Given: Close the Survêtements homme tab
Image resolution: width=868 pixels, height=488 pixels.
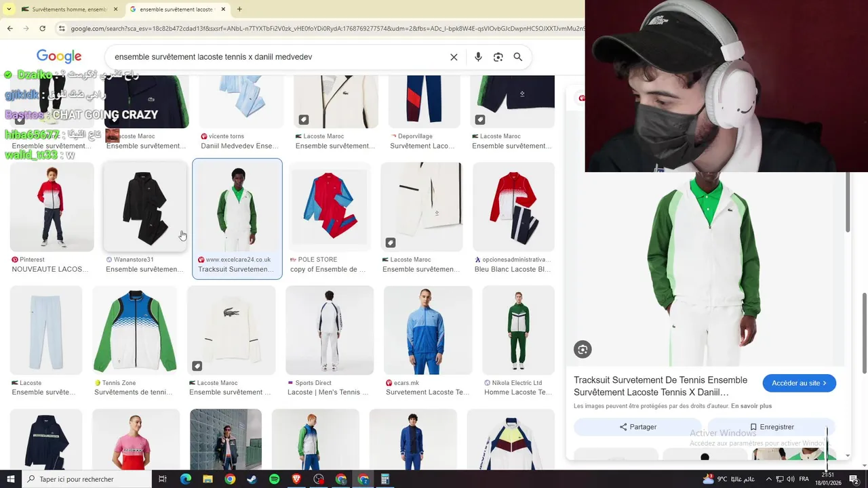Looking at the screenshot, I should (x=115, y=9).
